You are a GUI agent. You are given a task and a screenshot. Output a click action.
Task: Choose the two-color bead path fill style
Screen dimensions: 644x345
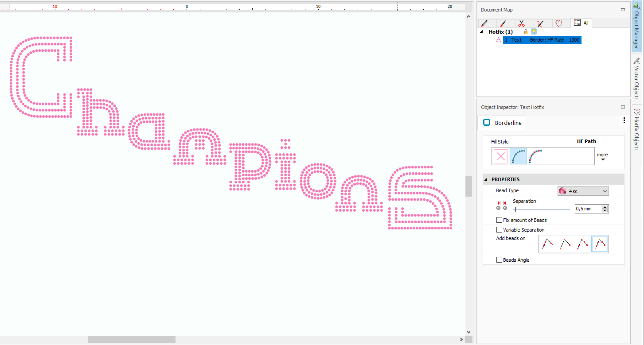(536, 156)
